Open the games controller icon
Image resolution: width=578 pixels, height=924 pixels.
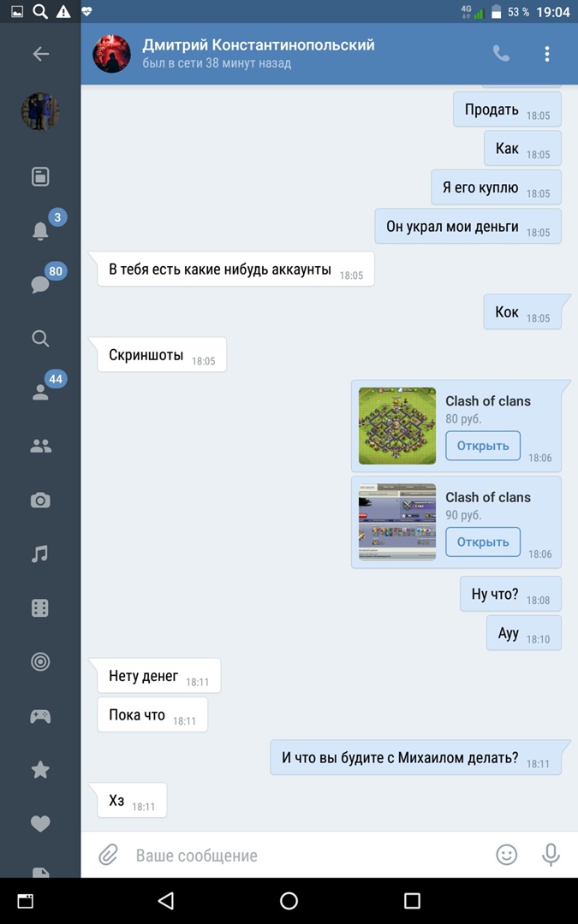(40, 716)
